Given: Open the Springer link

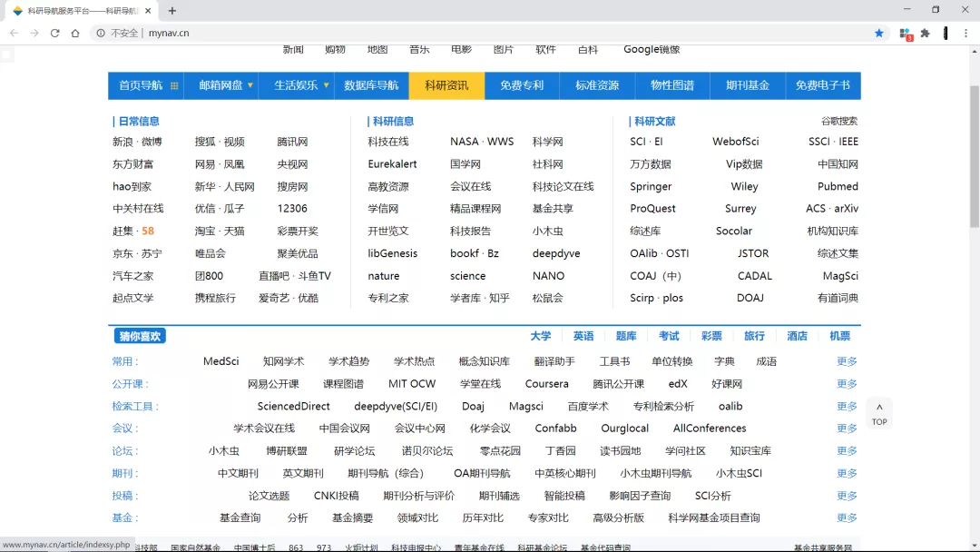Looking at the screenshot, I should pos(651,187).
